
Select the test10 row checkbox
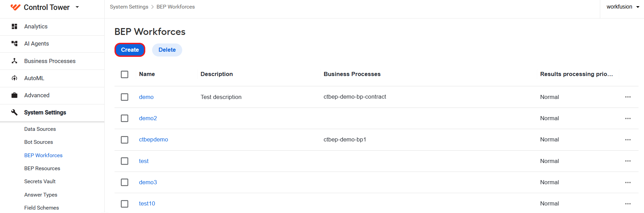[125, 204]
